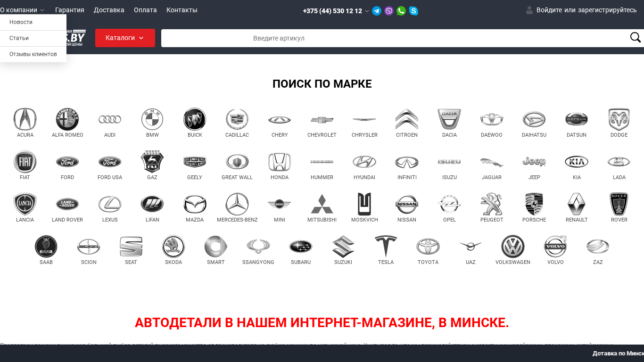
Task: Open Новости from the dropdown menu
Action: pyautogui.click(x=33, y=22)
